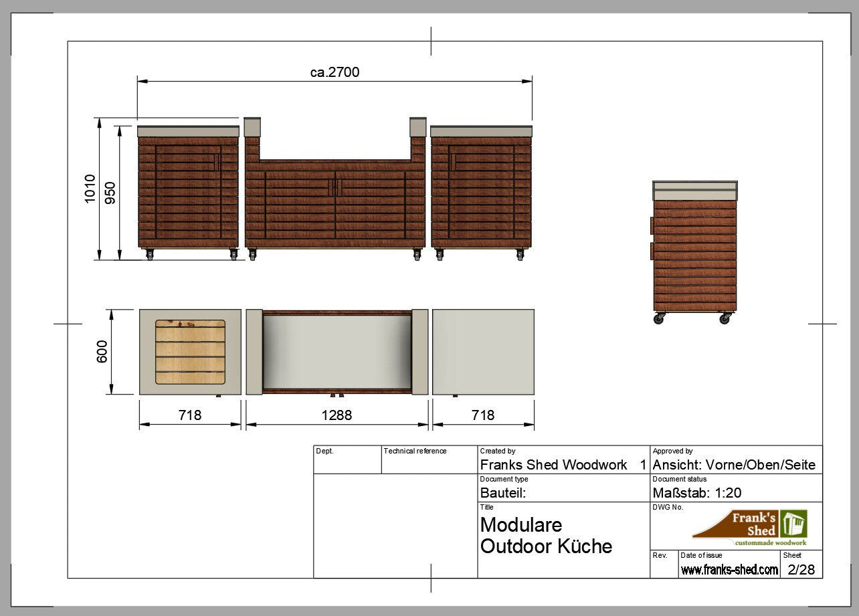Click the plain right countertop in top view
Screen dimensions: 859x616
[x=483, y=352]
